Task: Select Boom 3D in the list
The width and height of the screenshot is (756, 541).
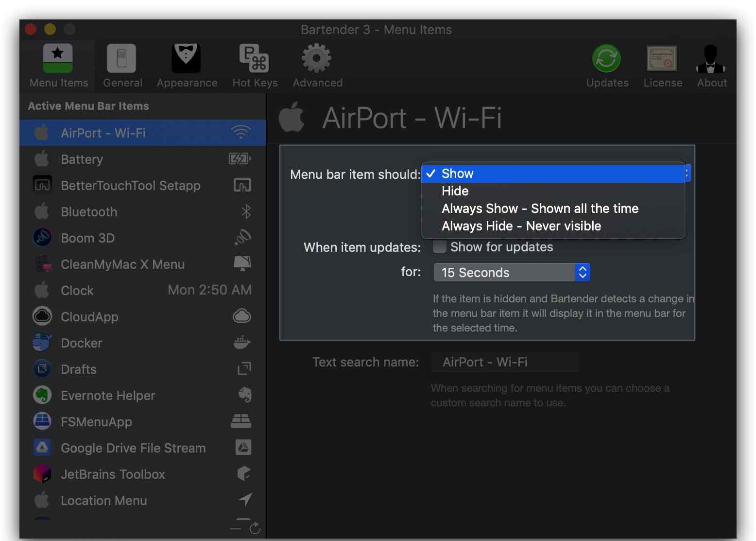Action: [142, 238]
